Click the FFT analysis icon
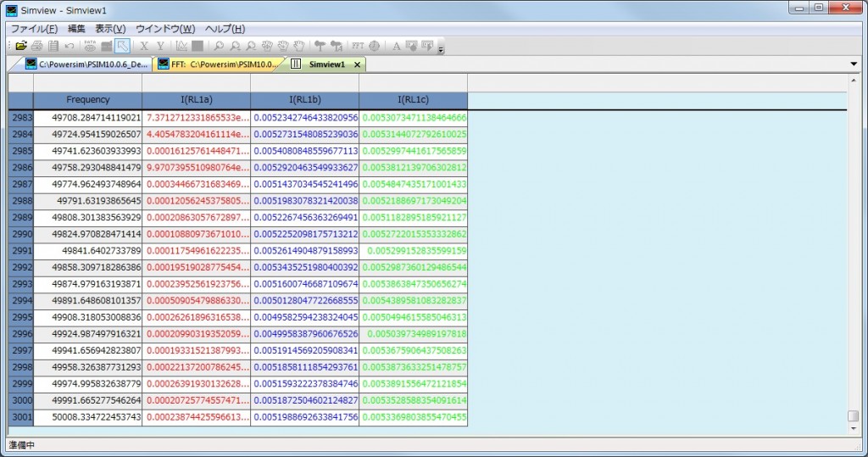The image size is (868, 457). coord(358,46)
